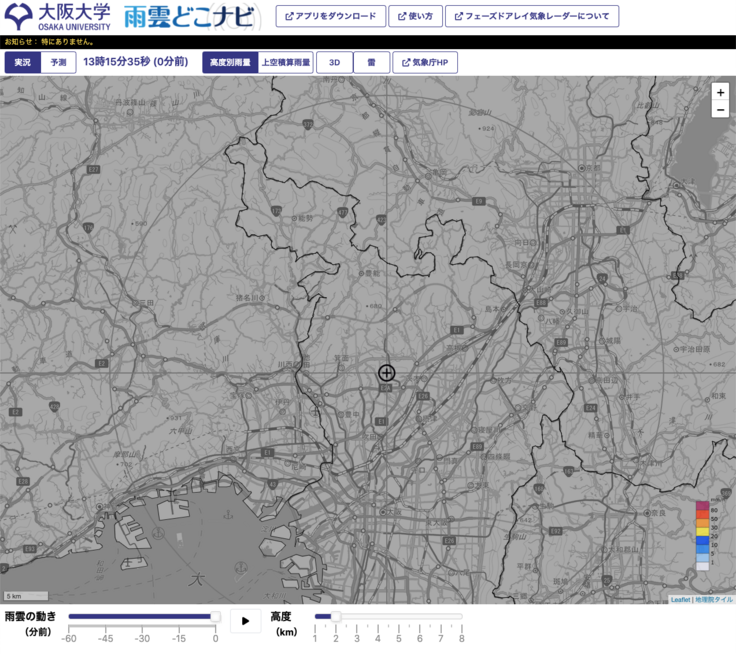Click the 雨雲どこナビ title logo
The image size is (736, 654).
pos(186,17)
